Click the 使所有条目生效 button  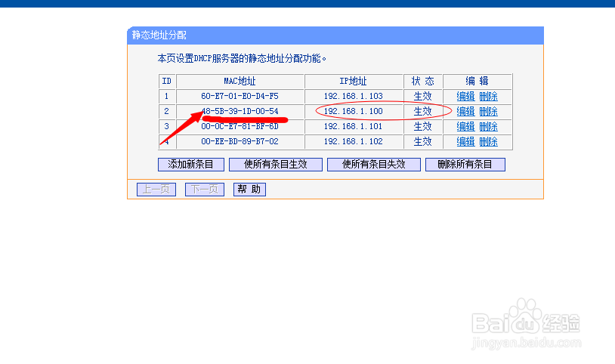[275, 165]
